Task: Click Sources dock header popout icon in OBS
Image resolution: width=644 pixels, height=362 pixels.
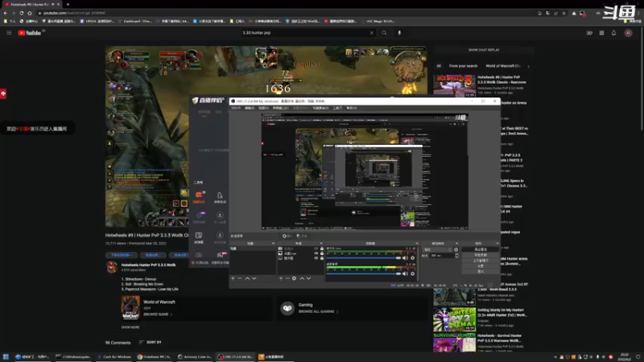Action: click(x=321, y=244)
